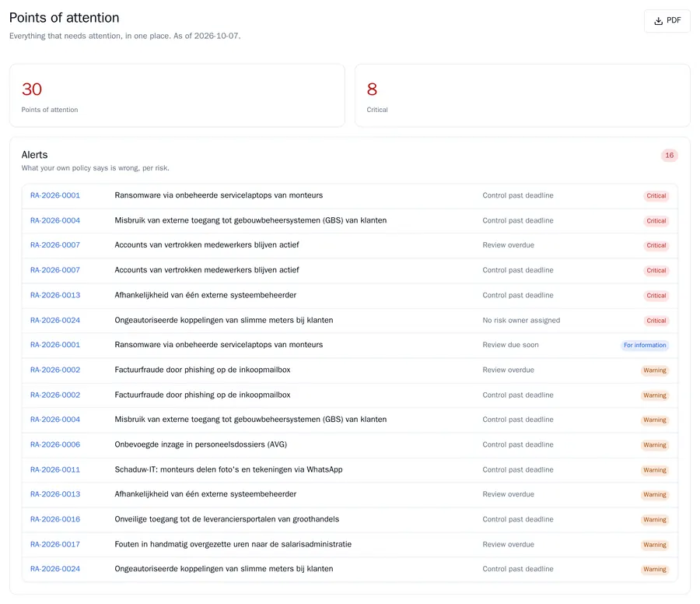700x604 pixels.
Task: Open RA-2026-0001 link in Review due soon row
Action: (x=55, y=345)
